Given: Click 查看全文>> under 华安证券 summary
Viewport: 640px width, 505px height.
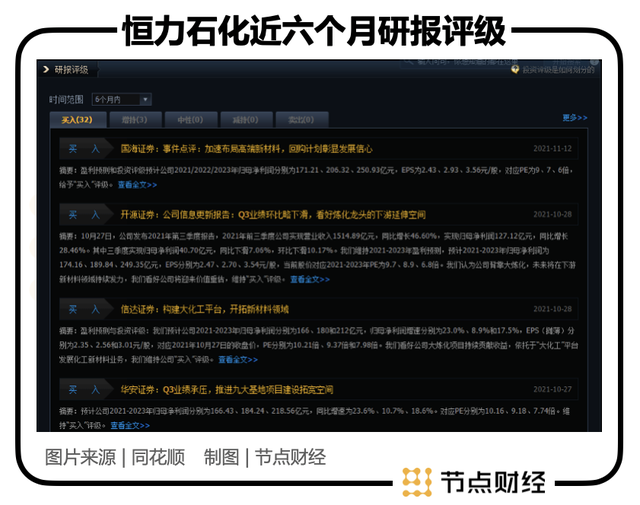Looking at the screenshot, I should pyautogui.click(x=131, y=424).
